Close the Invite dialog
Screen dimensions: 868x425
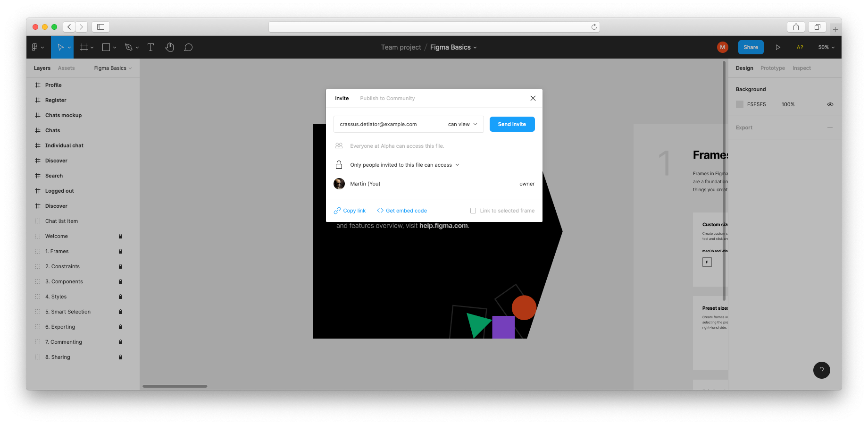533,98
